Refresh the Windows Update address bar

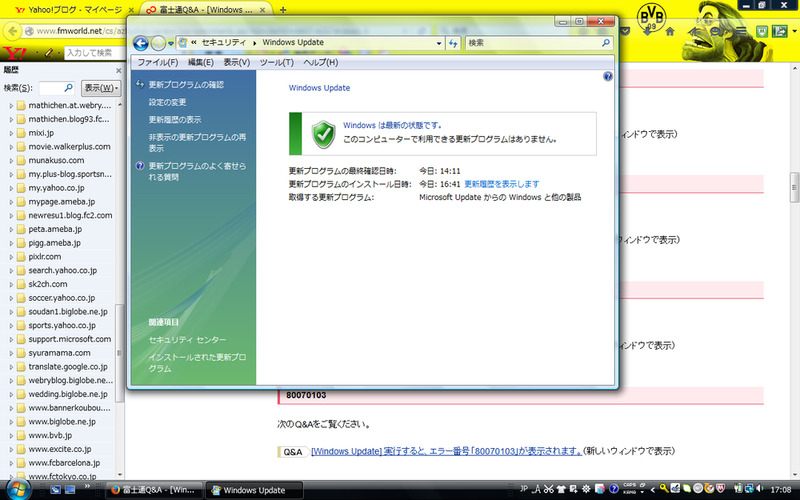453,43
